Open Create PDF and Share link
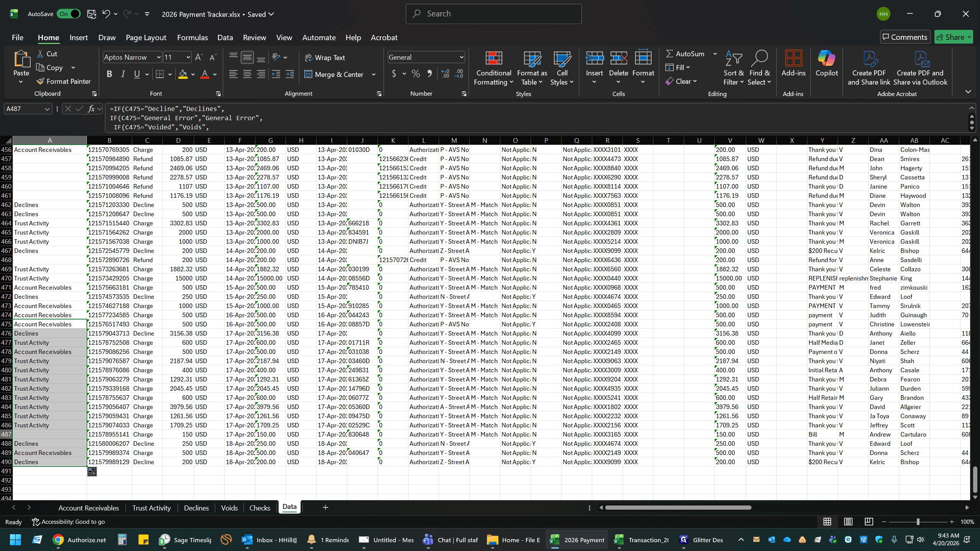Viewport: 980px width, 551px height. pyautogui.click(x=869, y=68)
